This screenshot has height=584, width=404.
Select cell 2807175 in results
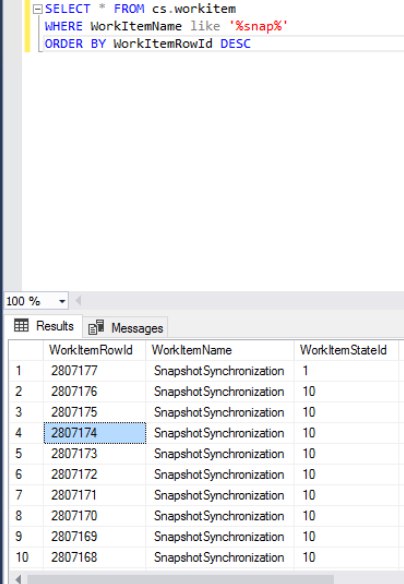95,412
